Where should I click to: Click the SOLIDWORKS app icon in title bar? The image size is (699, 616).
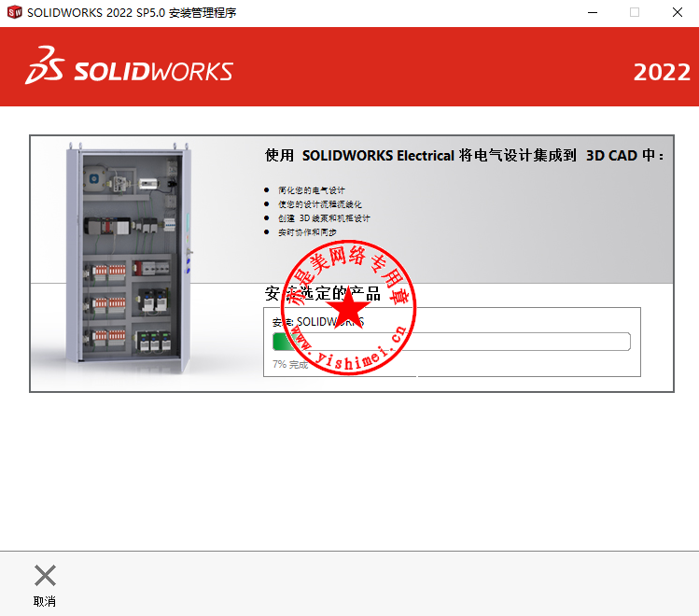coord(14,12)
